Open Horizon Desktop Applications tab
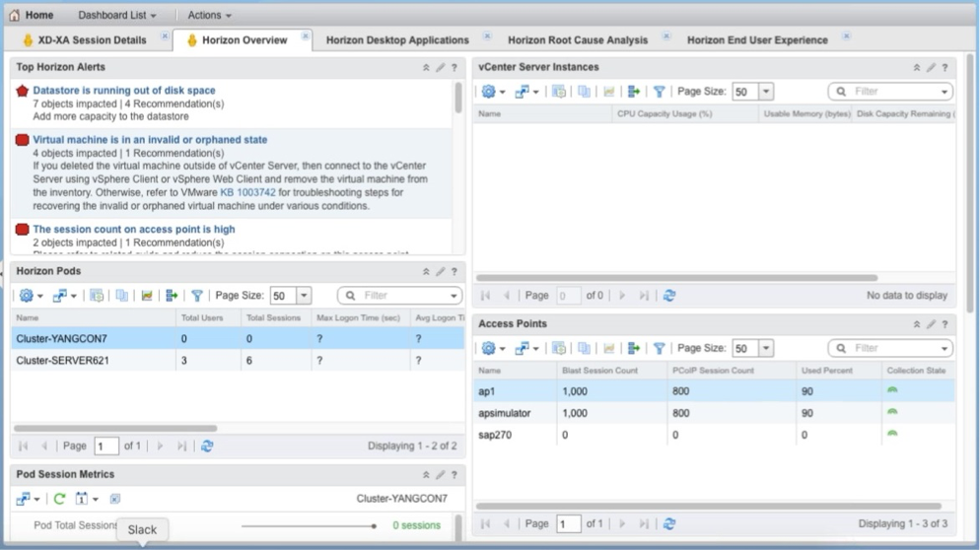Screen dimensions: 980x550 (397, 40)
